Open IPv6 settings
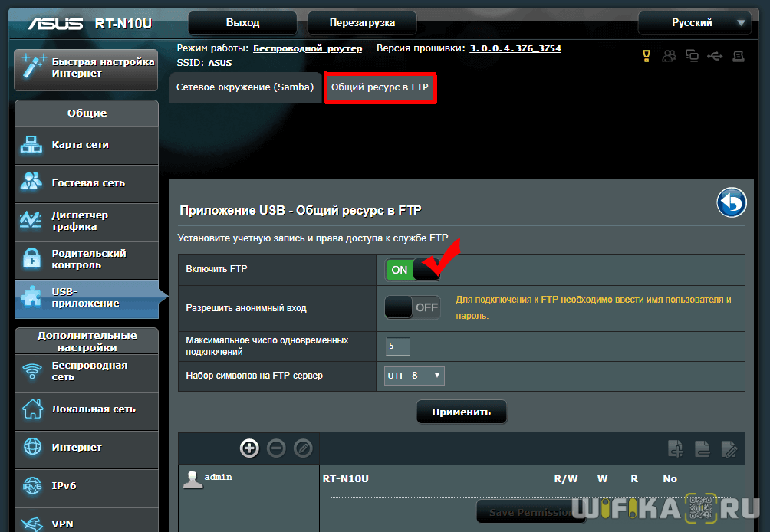770x532 pixels. 87,486
